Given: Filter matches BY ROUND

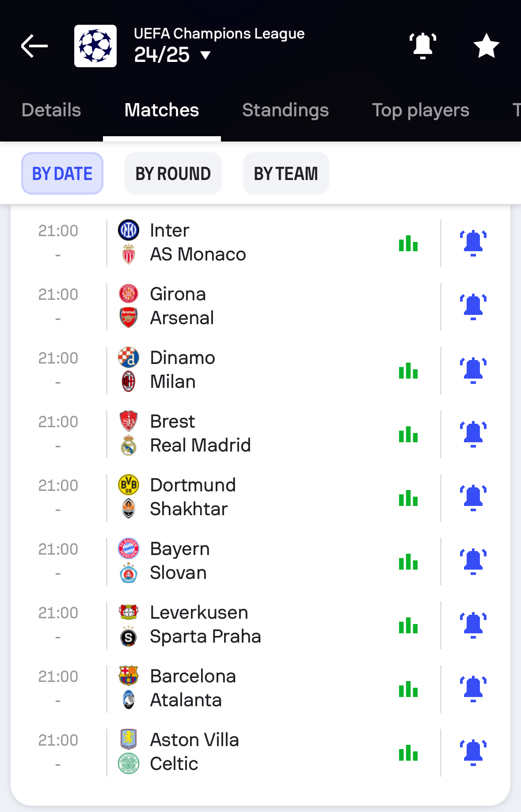Looking at the screenshot, I should pyautogui.click(x=173, y=173).
